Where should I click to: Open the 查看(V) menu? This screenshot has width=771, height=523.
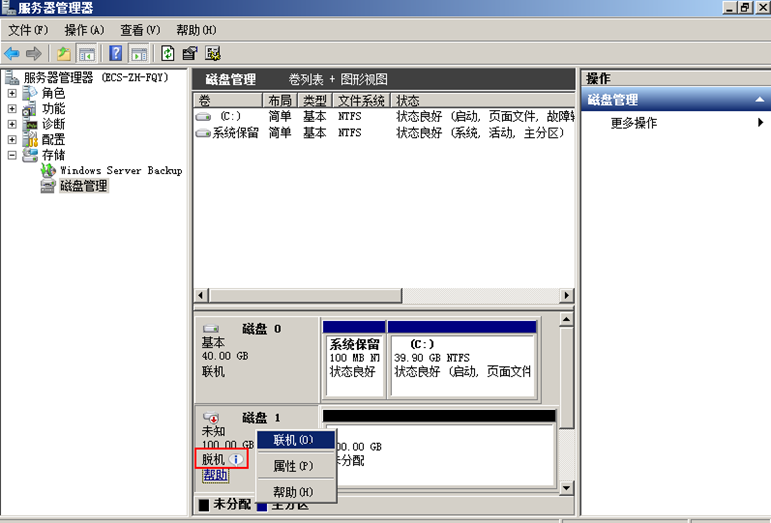(141, 30)
